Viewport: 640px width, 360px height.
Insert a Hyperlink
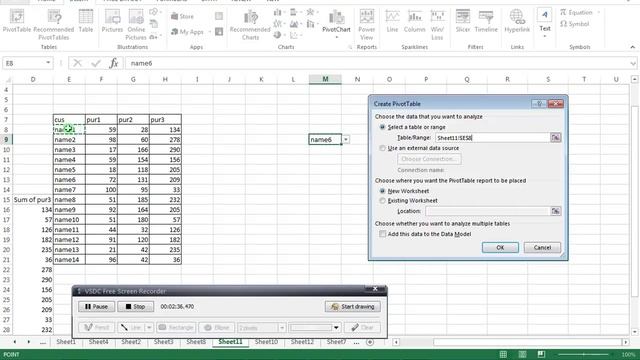click(x=517, y=21)
